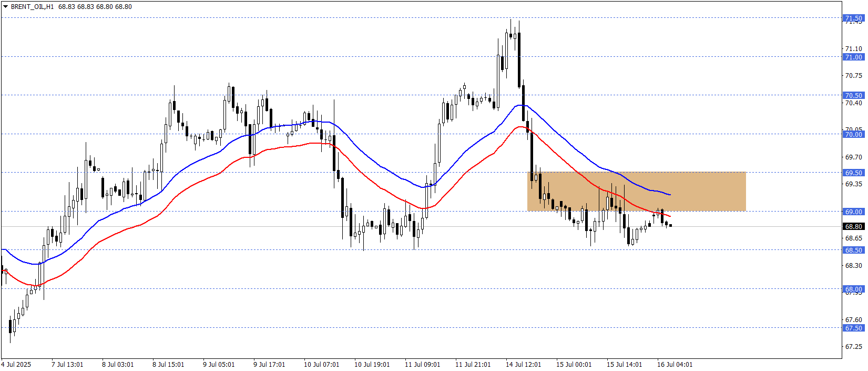Click the BRENT_OIL,H1 symbol title
This screenshot has width=868, height=371.
coord(32,7)
